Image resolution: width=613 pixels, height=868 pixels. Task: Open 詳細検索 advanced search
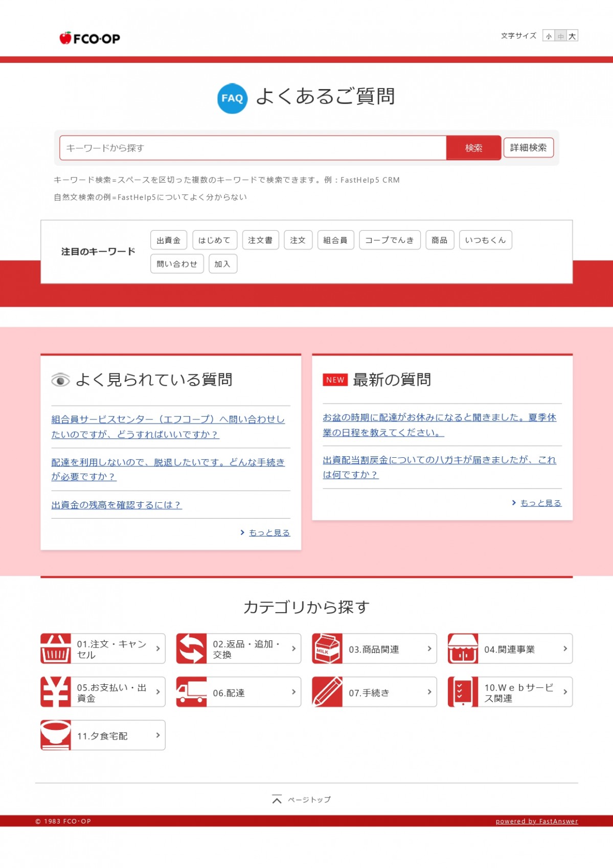(529, 148)
